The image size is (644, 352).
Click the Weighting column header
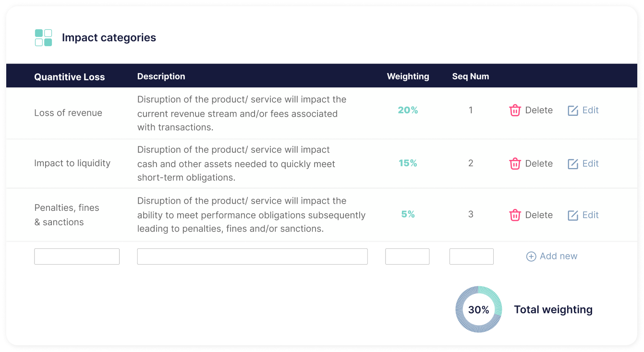click(408, 76)
